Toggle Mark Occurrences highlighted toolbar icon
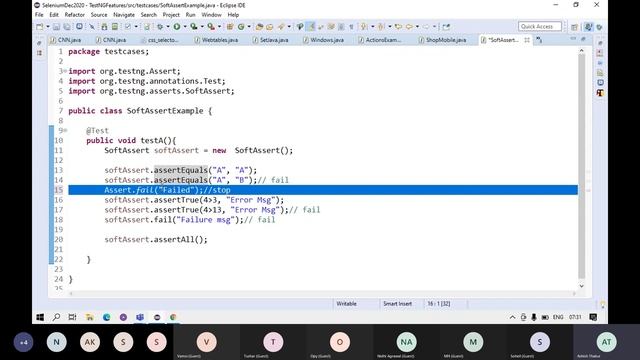 point(311,27)
